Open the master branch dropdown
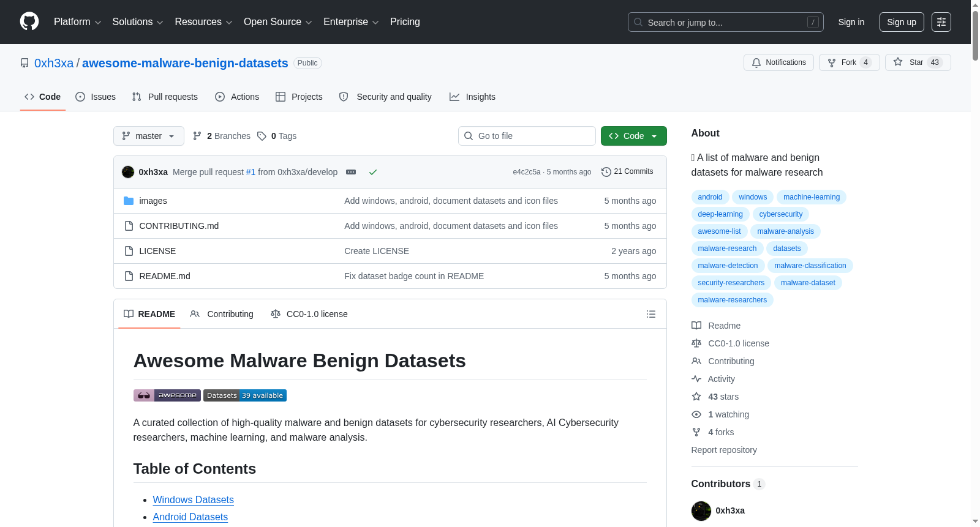 [149, 136]
